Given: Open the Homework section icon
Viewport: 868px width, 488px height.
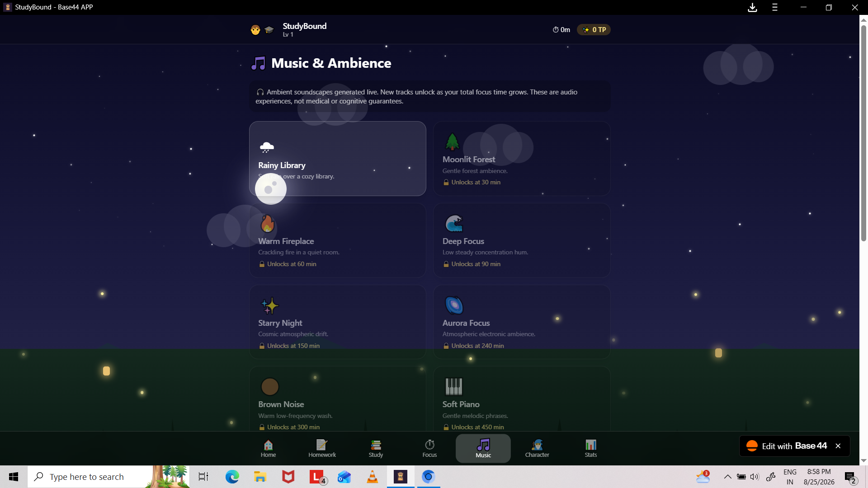Looking at the screenshot, I should 322,445.
